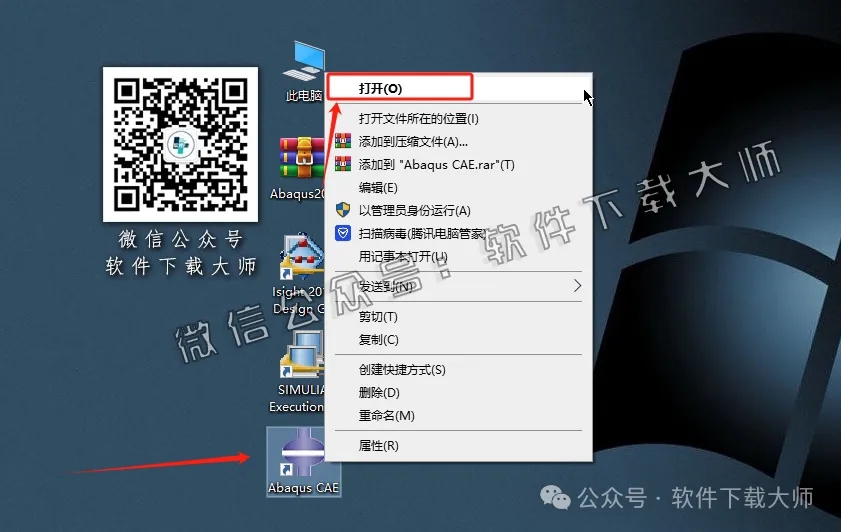Choose 创建快捷方式(S)
The width and height of the screenshot is (841, 532).
[x=459, y=370]
